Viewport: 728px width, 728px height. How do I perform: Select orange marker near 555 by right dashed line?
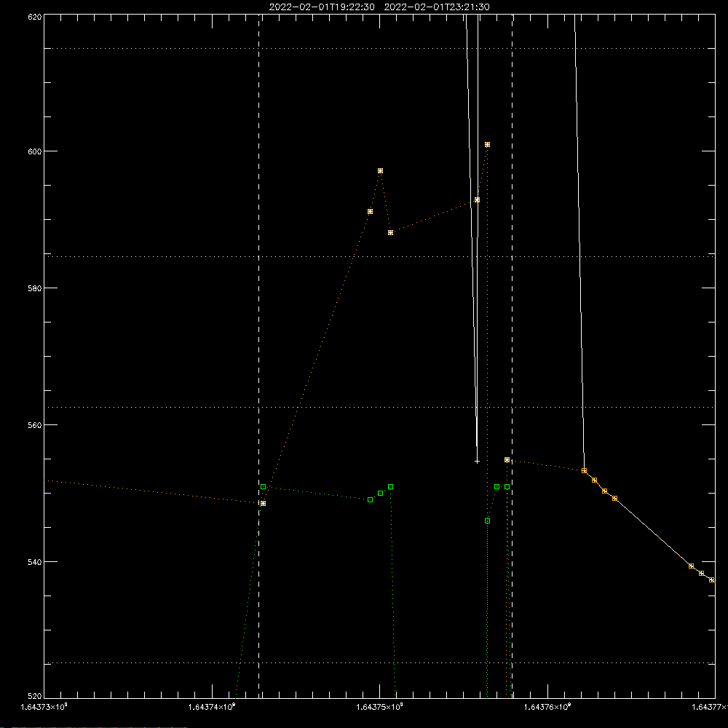(507, 460)
